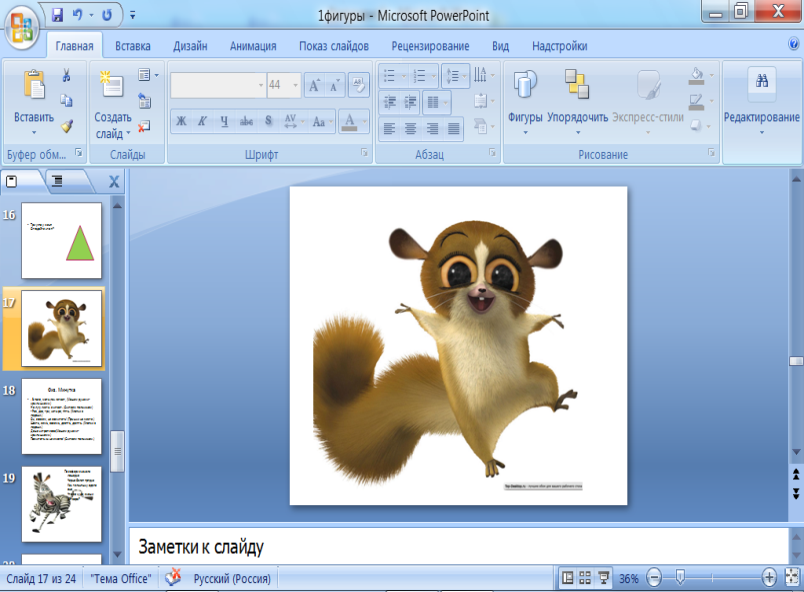Viewport: 804px width, 592px height.
Task: Fit slide to current window
Action: click(793, 578)
